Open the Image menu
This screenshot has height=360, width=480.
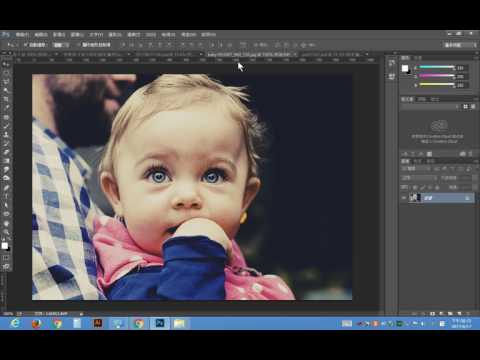[59, 34]
